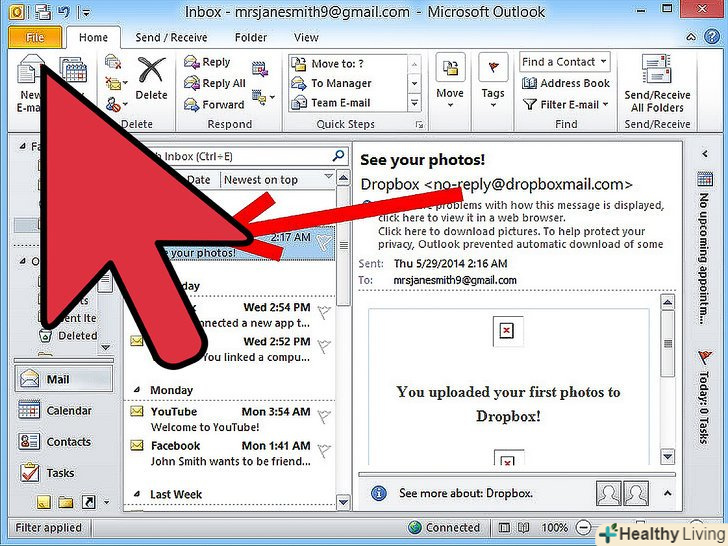Open the View ribbon tab
Screen dimensions: 728x546
306,37
